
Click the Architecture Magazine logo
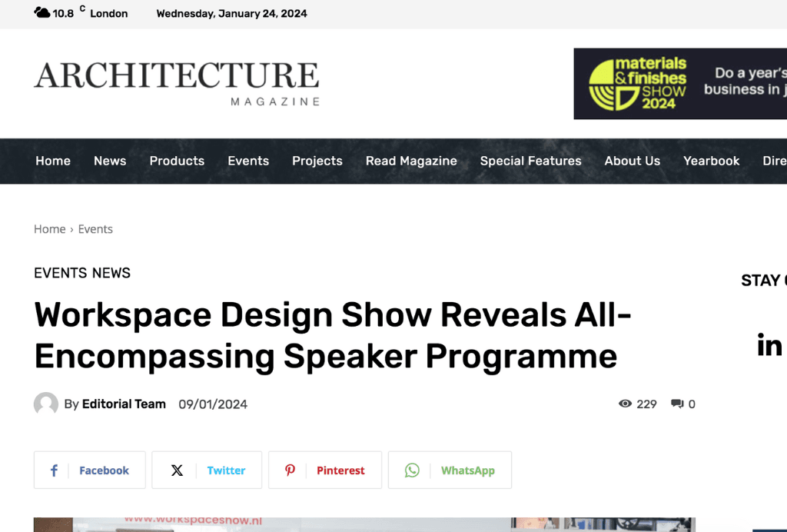click(177, 83)
